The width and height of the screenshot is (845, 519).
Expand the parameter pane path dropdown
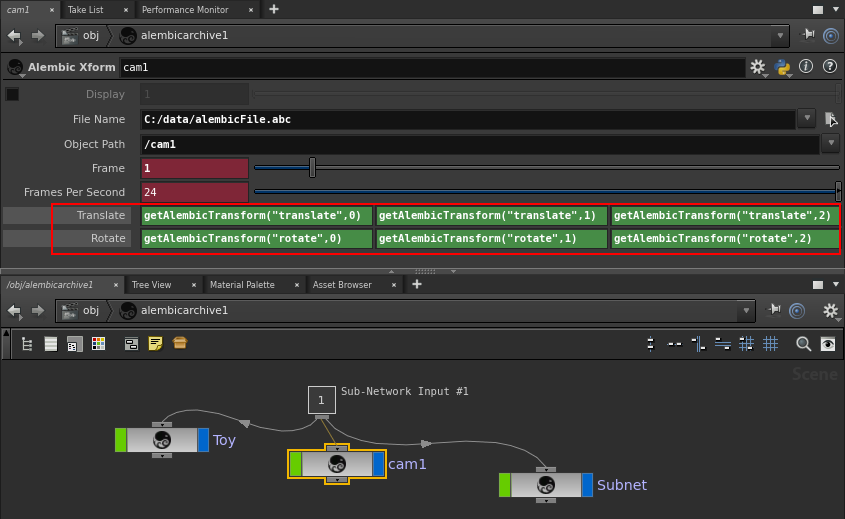tap(780, 36)
